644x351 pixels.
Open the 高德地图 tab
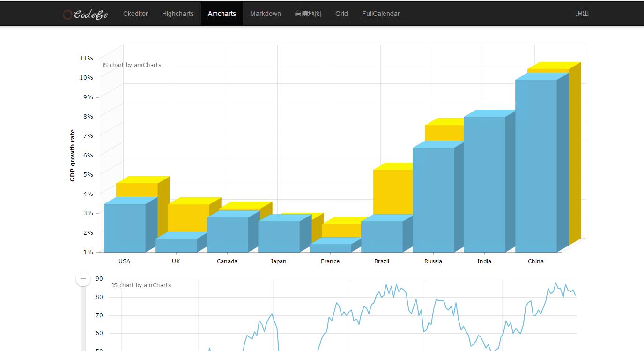(x=308, y=14)
